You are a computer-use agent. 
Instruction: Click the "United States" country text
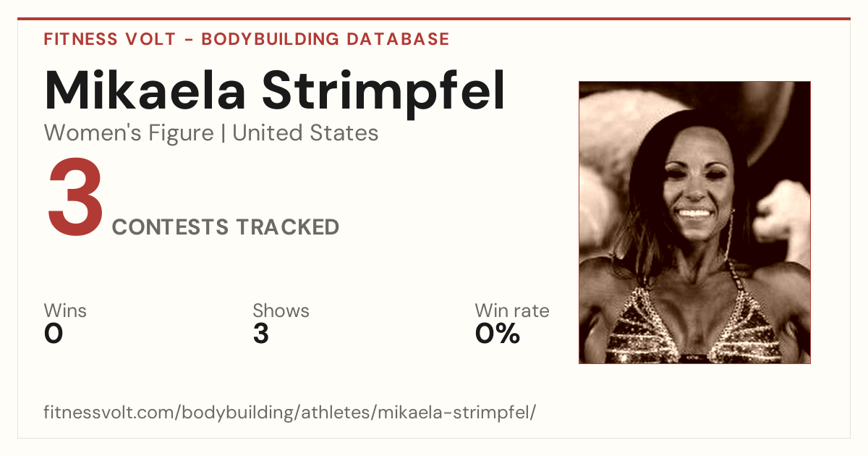pos(305,133)
